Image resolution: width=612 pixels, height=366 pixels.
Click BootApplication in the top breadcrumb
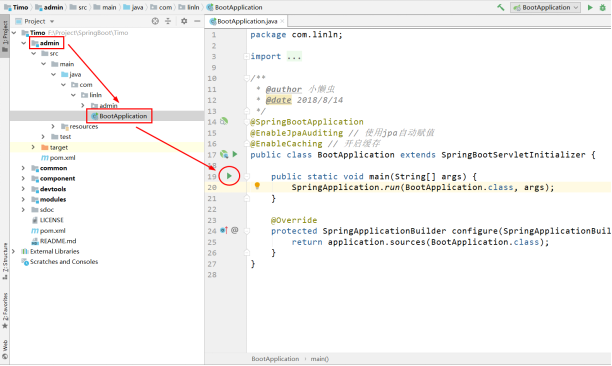pos(235,7)
